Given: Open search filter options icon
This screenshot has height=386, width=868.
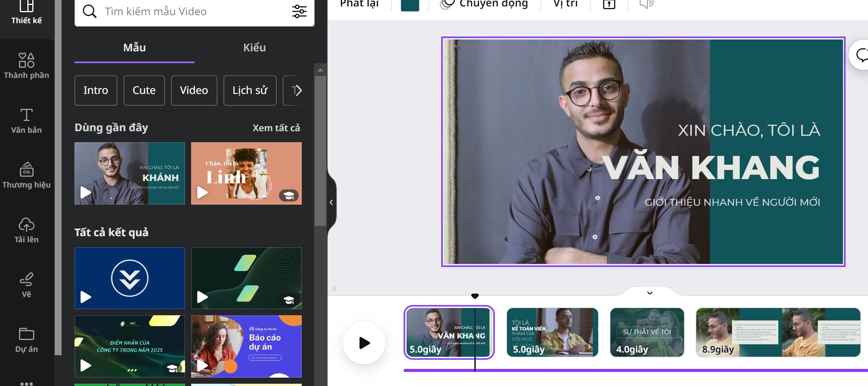Looking at the screenshot, I should (x=299, y=11).
